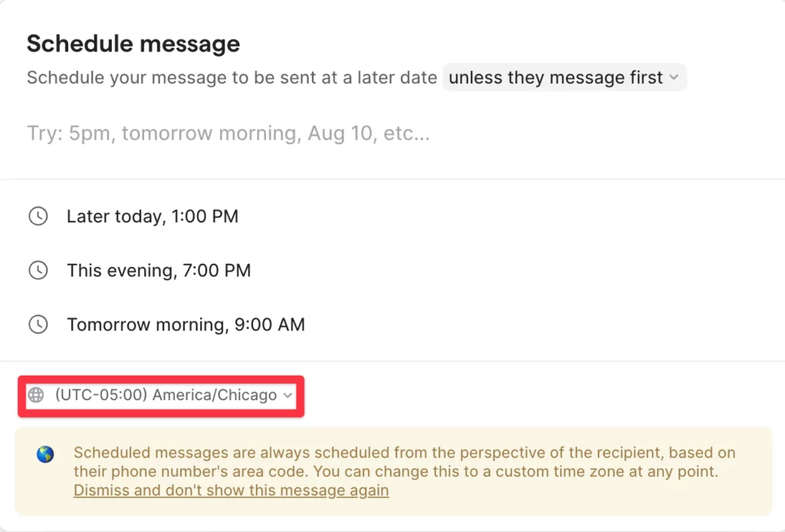Viewport: 785px width, 532px height.
Task: Click the chevron after "unless they message first"
Action: (673, 77)
